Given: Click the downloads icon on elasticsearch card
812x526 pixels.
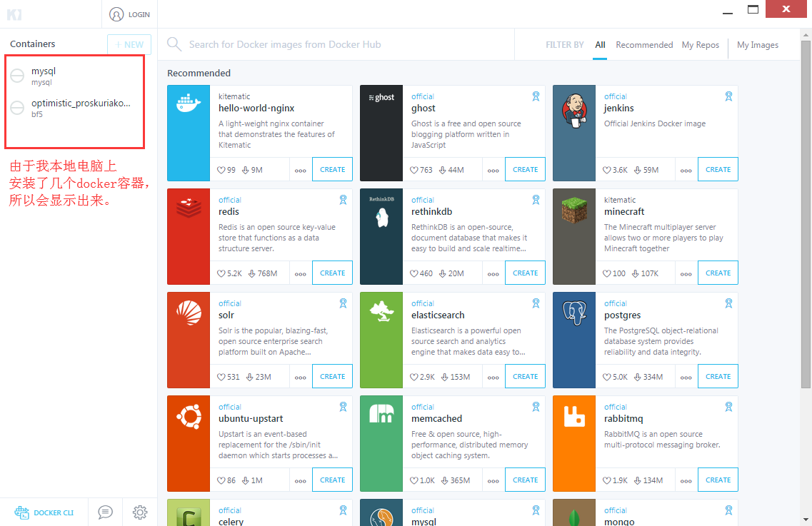Looking at the screenshot, I should click(445, 377).
